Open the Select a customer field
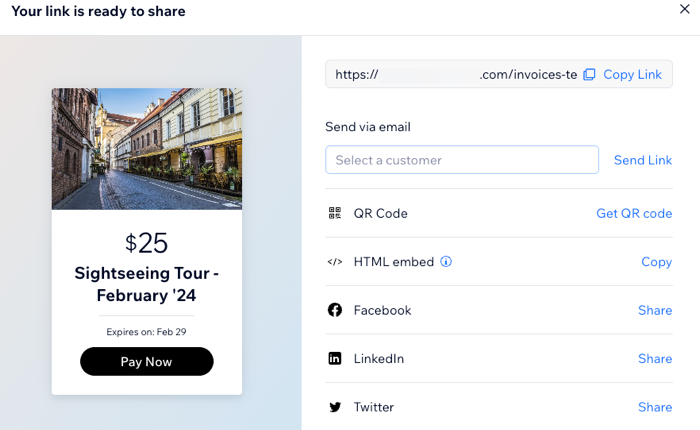The height and width of the screenshot is (430, 700). (462, 160)
